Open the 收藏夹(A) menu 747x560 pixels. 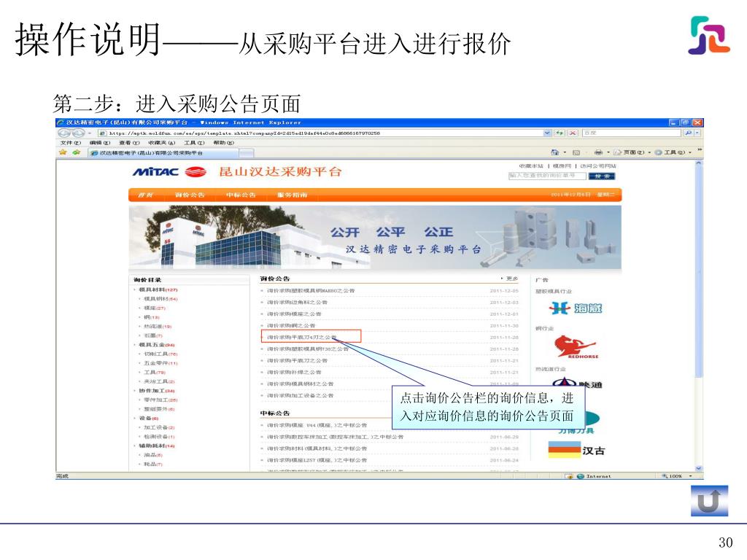(x=162, y=142)
